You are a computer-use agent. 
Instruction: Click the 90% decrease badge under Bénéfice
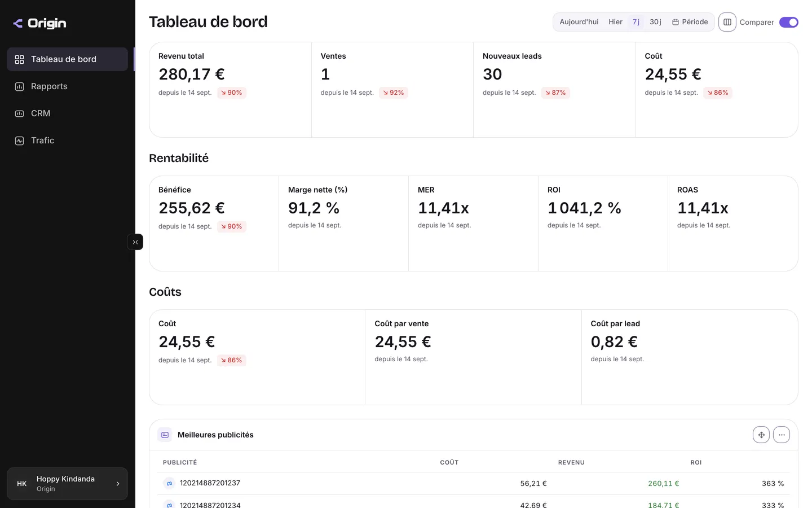click(232, 226)
